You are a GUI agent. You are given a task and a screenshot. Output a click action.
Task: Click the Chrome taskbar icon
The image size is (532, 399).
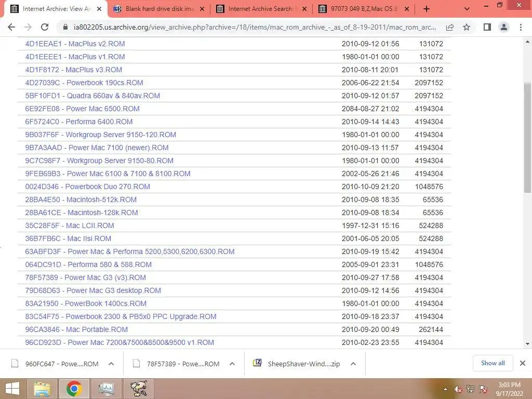(74, 389)
